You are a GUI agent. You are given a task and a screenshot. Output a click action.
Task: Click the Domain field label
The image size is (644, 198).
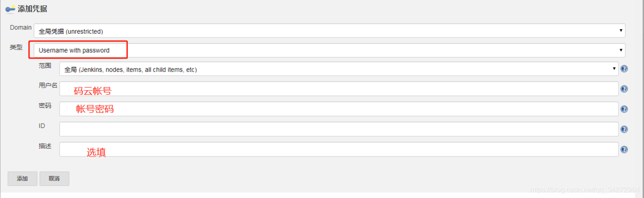tap(21, 27)
